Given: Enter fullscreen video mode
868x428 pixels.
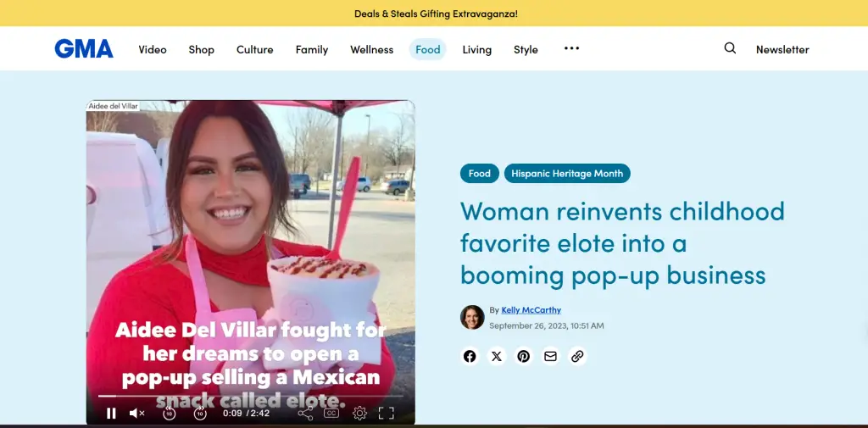Looking at the screenshot, I should 387,414.
